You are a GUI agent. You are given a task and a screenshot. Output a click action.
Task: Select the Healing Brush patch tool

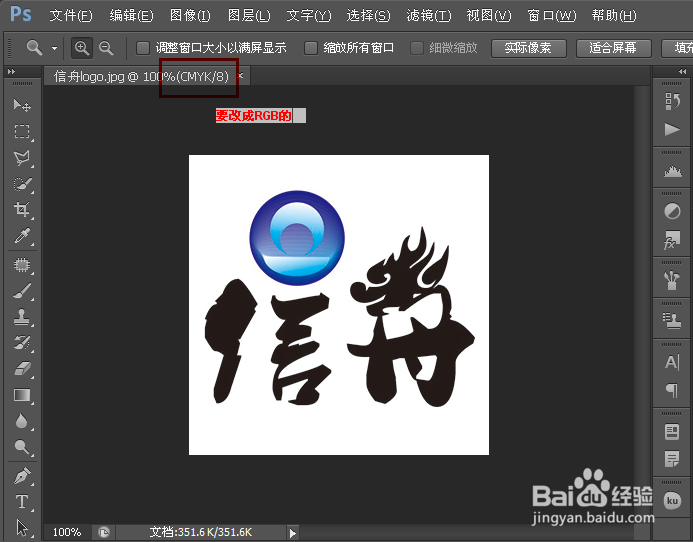point(22,265)
